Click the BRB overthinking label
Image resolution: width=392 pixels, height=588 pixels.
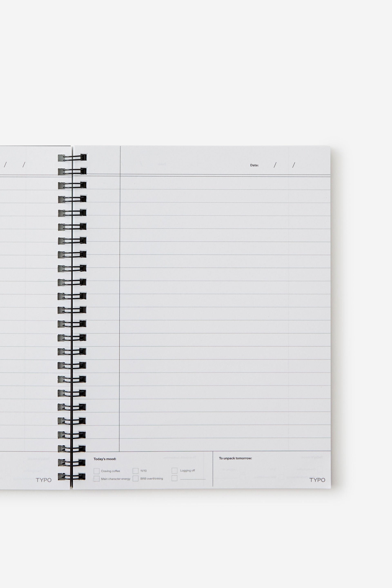click(x=151, y=479)
